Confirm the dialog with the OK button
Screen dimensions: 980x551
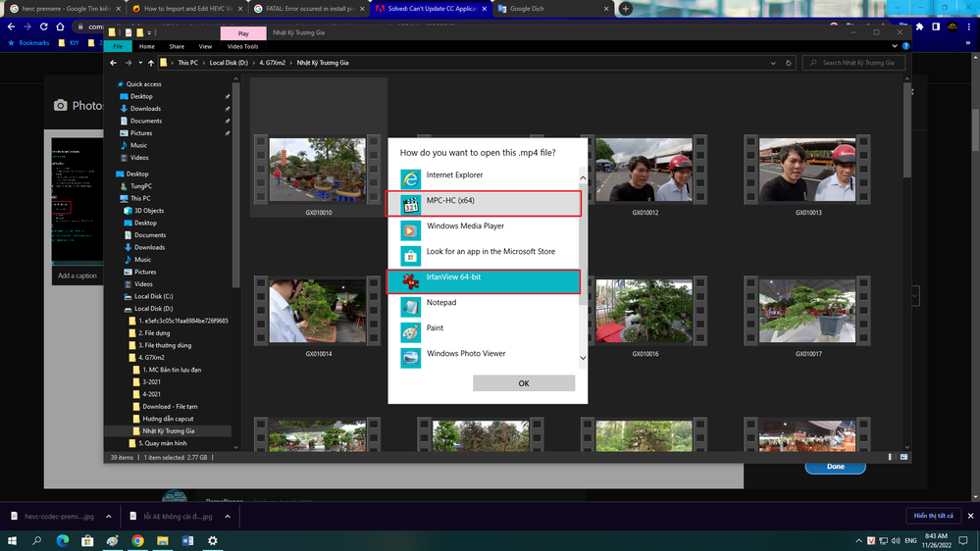(x=524, y=383)
